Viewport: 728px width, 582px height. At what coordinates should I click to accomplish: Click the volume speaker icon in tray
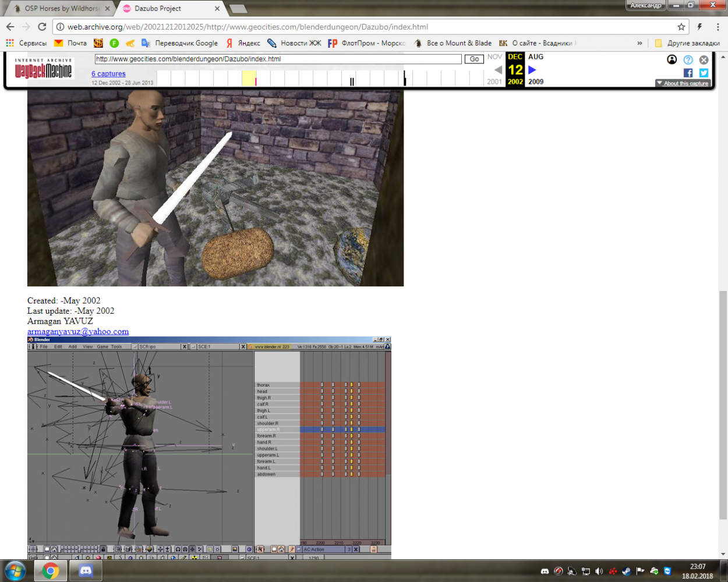click(599, 572)
